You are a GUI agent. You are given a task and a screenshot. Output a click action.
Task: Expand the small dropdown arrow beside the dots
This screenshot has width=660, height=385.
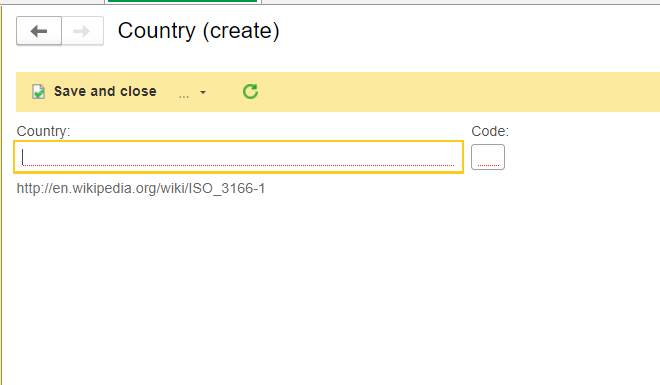pyautogui.click(x=203, y=92)
